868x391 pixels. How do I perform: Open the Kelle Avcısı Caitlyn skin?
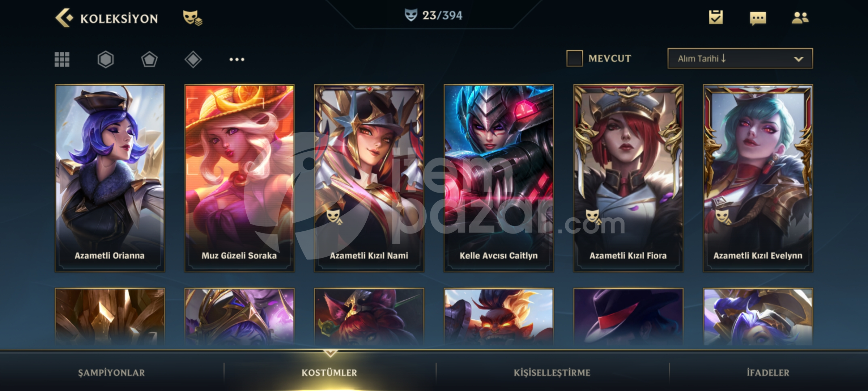coord(499,178)
